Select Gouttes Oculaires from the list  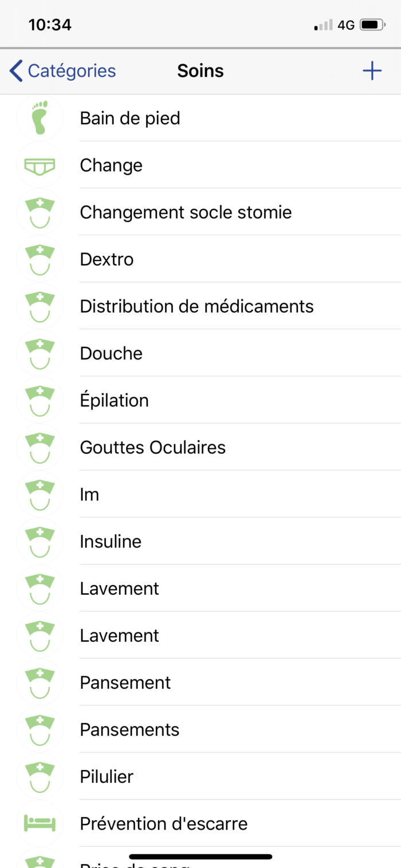click(200, 447)
